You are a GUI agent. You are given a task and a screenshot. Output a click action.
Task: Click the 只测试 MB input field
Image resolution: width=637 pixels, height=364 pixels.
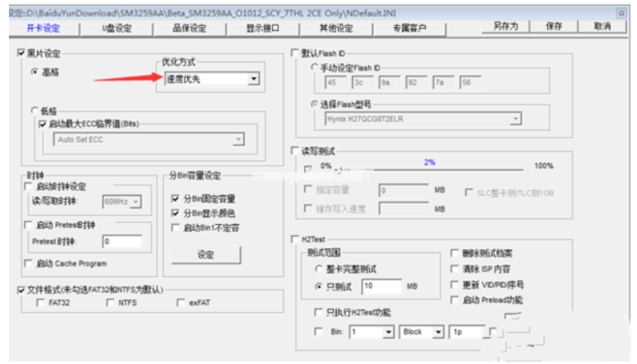[380, 286]
